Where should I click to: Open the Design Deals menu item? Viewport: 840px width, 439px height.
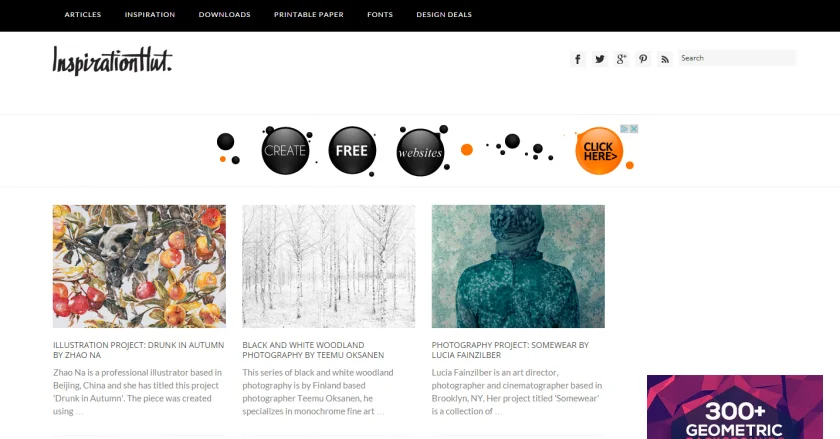click(x=444, y=14)
